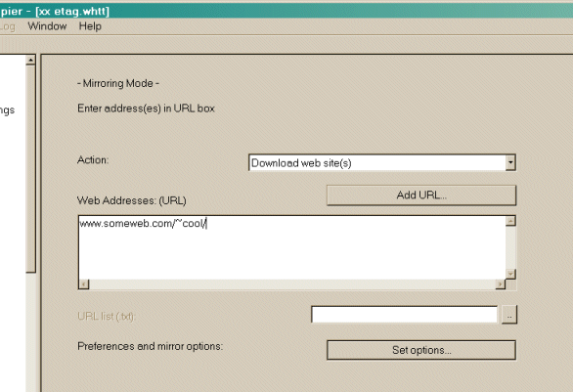Open the partially visible Log menu

click(7, 26)
